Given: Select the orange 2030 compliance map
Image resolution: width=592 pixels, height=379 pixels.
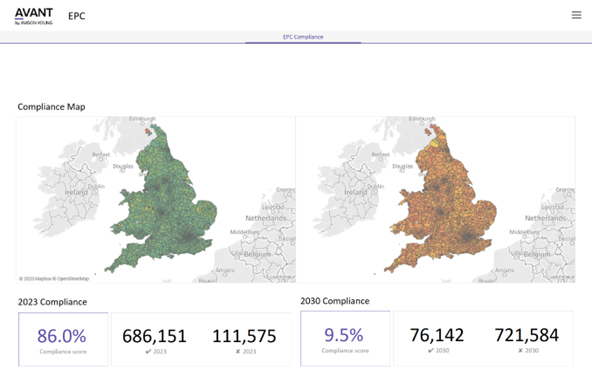Looking at the screenshot, I should [436, 200].
